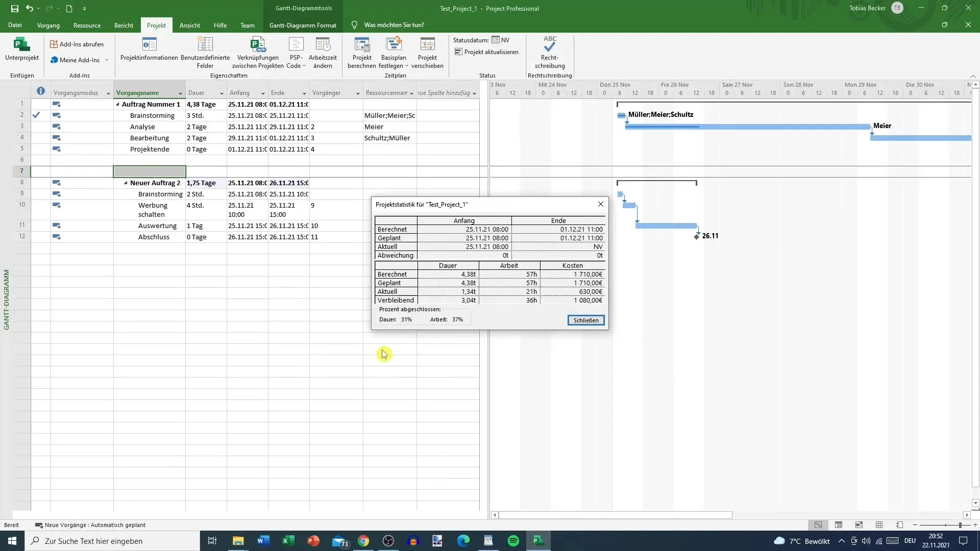Image resolution: width=980 pixels, height=551 pixels.
Task: Select the Bearbeitung task name cell
Action: click(150, 138)
